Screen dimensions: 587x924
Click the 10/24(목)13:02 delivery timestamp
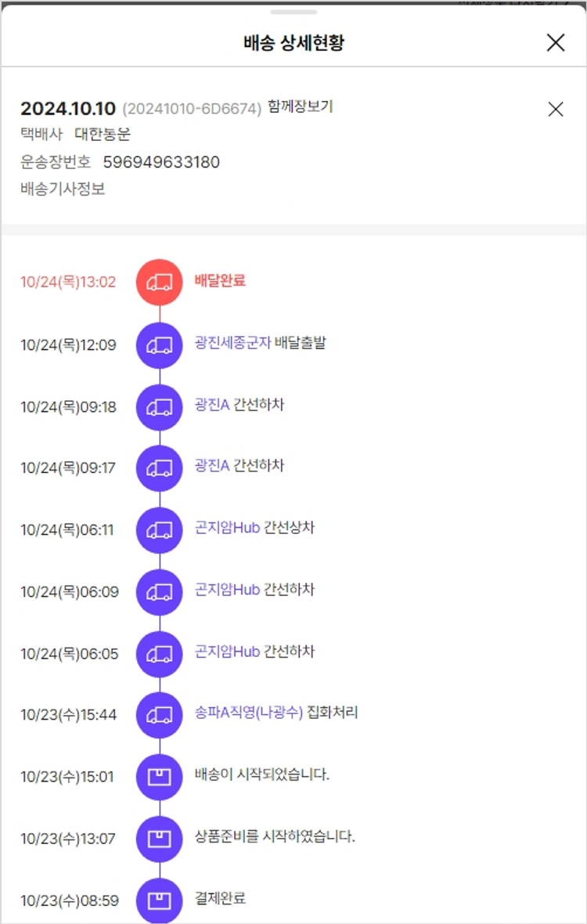68,283
